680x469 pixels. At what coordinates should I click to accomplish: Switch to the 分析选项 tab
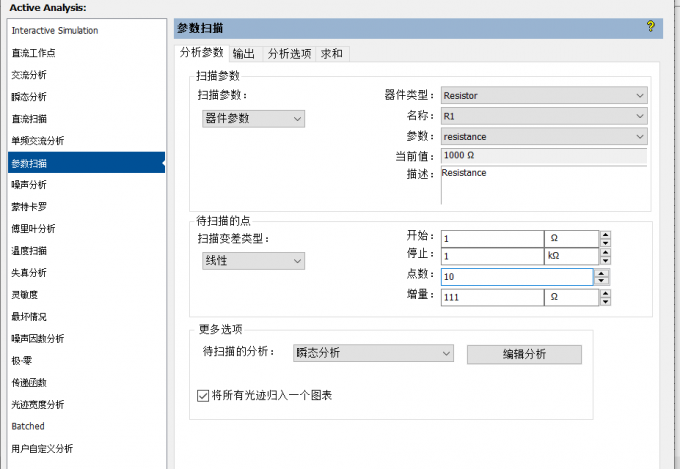[289, 54]
